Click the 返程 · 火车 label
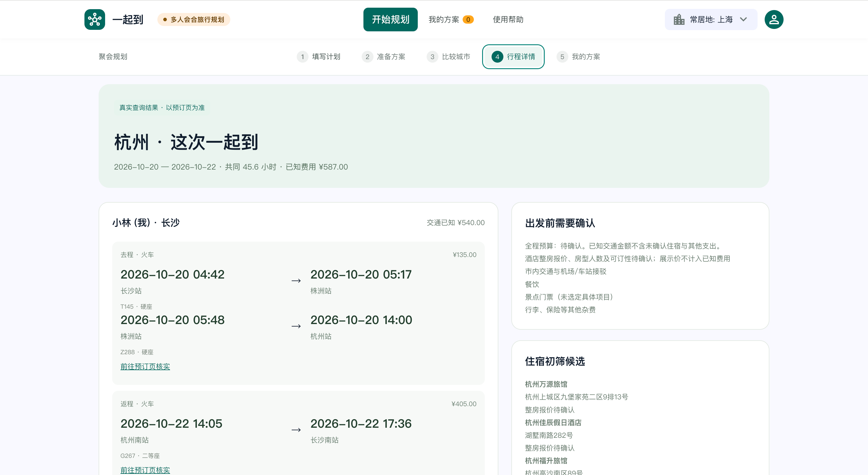 (137, 404)
